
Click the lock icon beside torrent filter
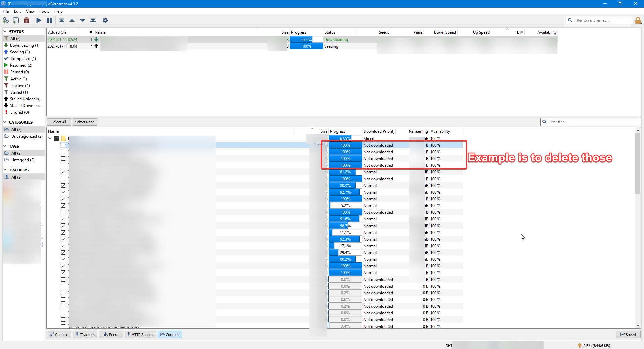pos(638,20)
